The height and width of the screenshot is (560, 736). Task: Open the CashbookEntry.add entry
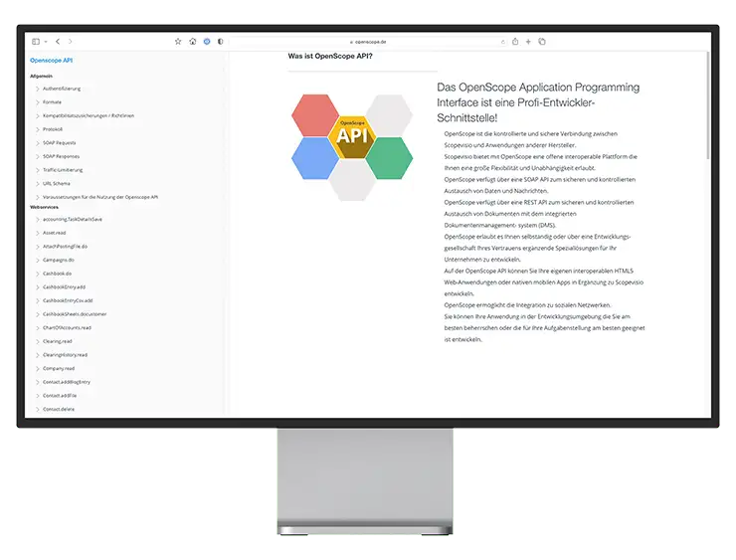64,286
